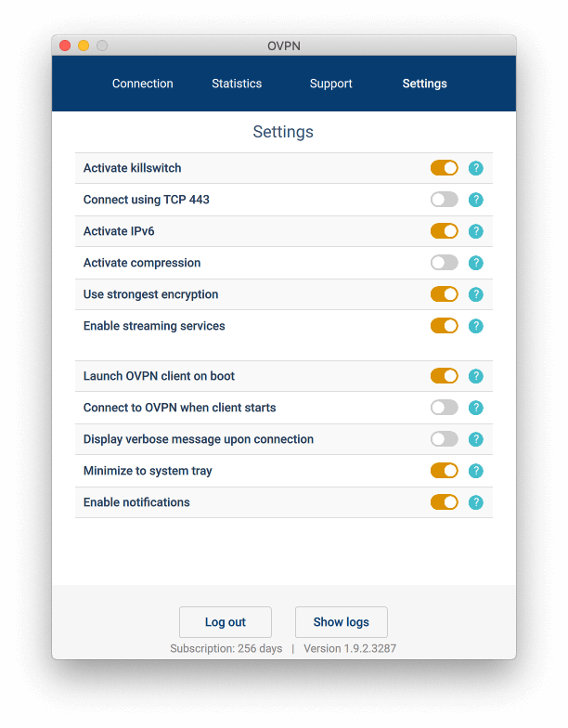Viewport: 568px width, 728px height.
Task: Turn on Activate compression
Action: 444,263
